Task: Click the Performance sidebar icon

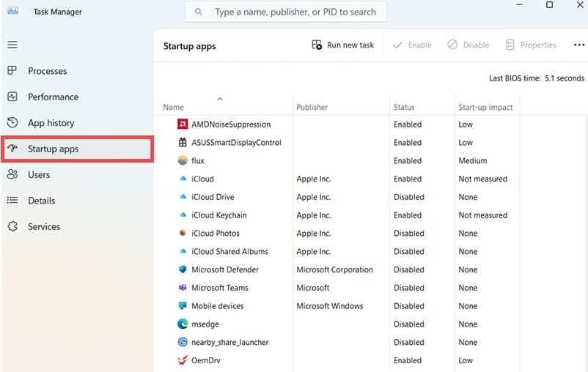Action: (x=12, y=97)
